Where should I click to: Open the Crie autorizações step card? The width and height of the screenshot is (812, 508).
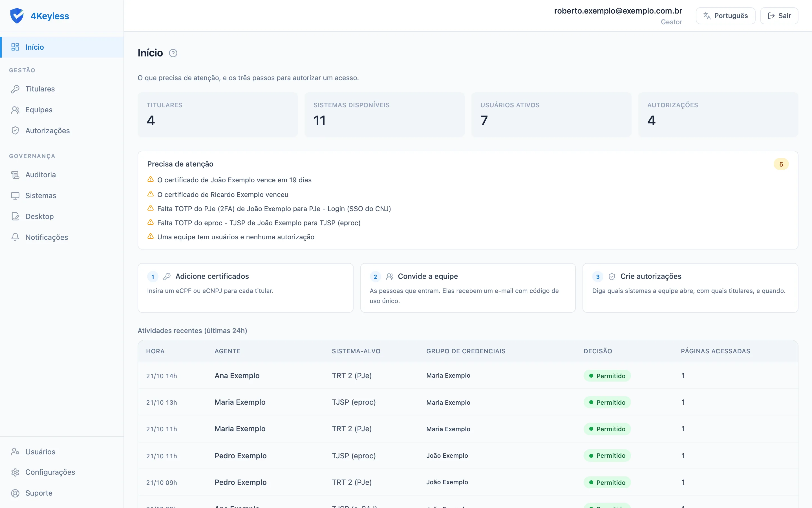point(690,288)
